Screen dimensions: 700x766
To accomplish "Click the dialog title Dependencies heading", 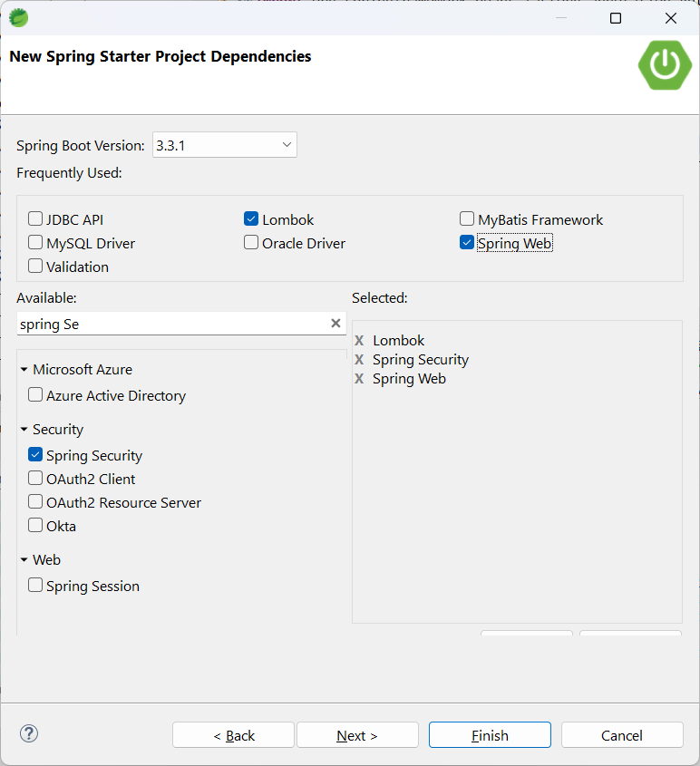I will pyautogui.click(x=160, y=57).
